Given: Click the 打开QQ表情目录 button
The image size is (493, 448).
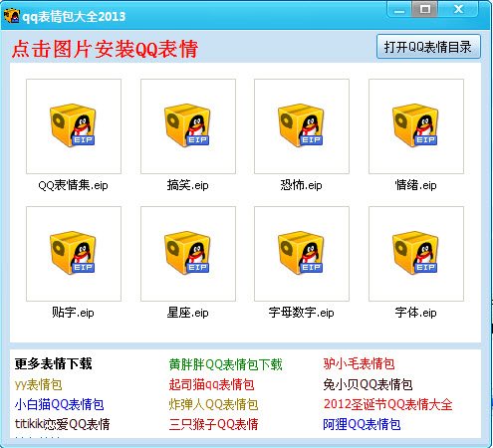Looking at the screenshot, I should [x=428, y=47].
